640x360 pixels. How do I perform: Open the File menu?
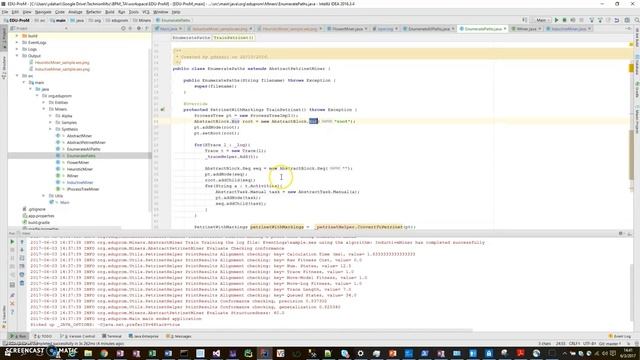point(5,12)
